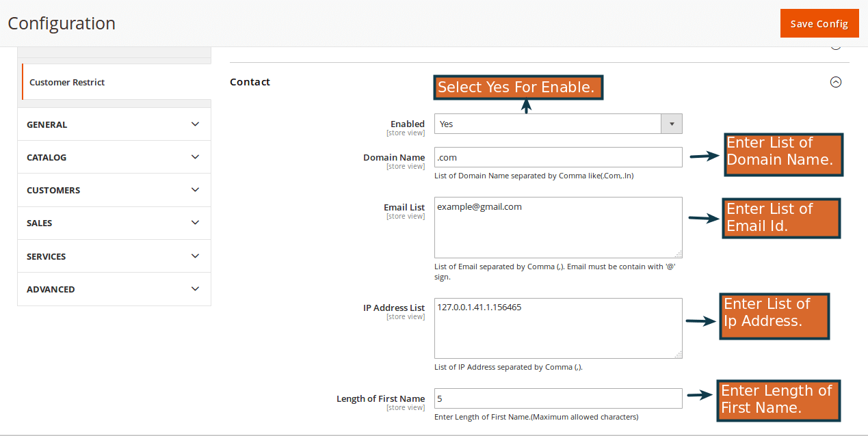Click the GENERAL chevron icon
Viewport: 868px width, 436px height.
[195, 124]
